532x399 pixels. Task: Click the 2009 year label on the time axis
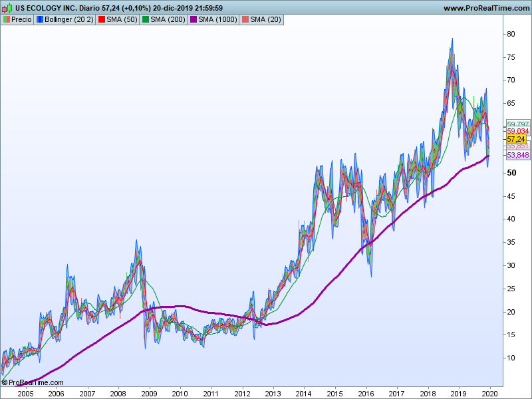pos(149,394)
